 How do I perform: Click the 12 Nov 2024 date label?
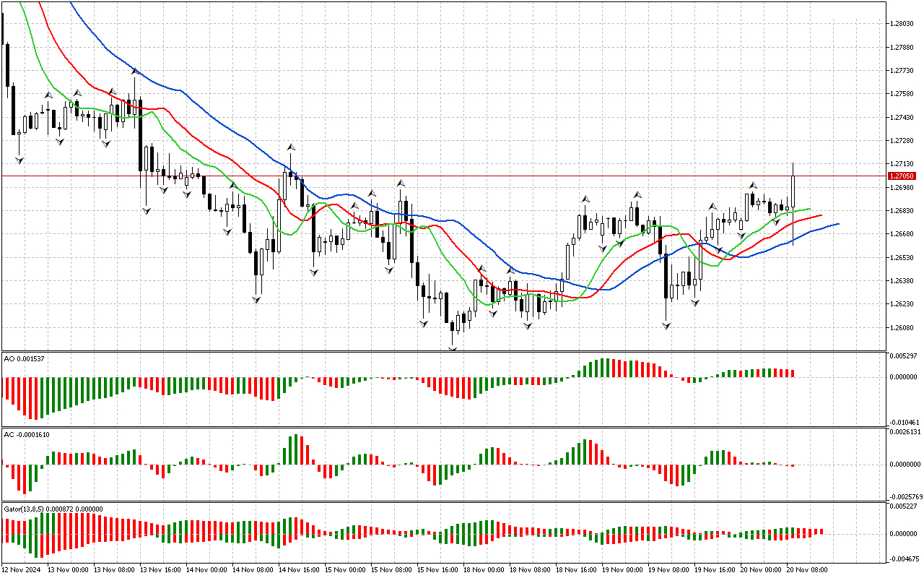22,570
